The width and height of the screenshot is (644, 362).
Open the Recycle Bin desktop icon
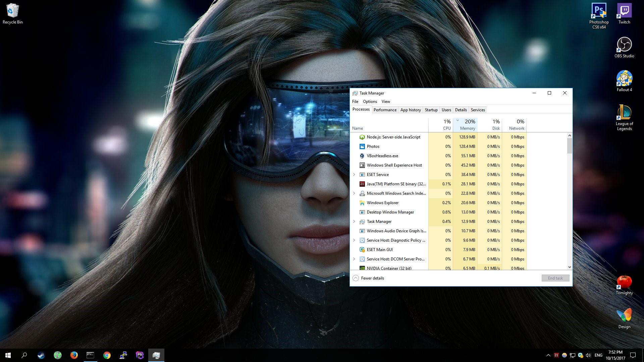tap(12, 14)
